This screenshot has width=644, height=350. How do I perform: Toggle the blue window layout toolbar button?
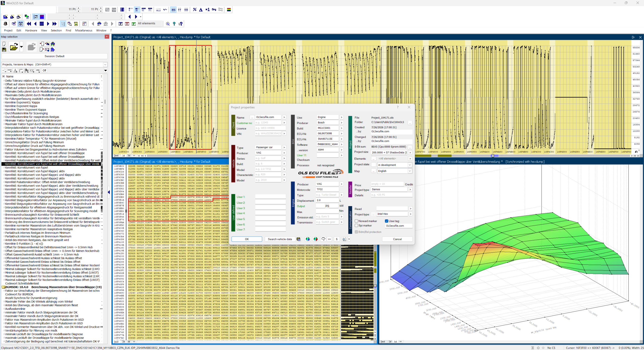coord(42,17)
